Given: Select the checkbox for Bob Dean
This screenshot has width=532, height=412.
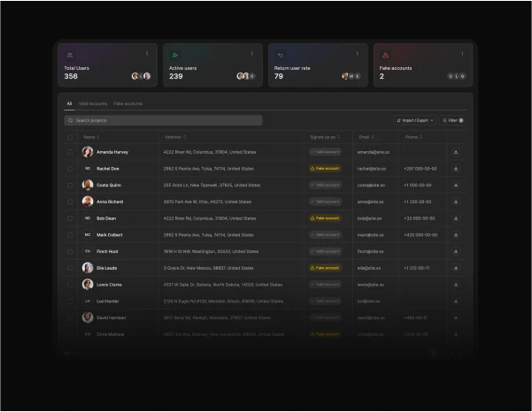Looking at the screenshot, I should [x=70, y=218].
